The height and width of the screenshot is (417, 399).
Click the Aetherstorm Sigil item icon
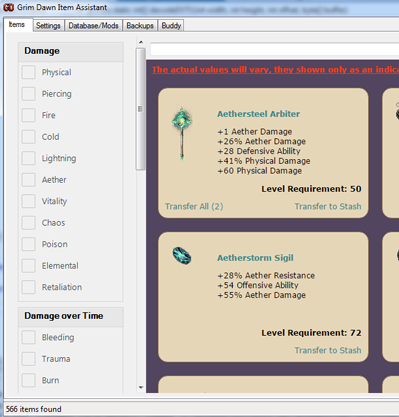(182, 256)
